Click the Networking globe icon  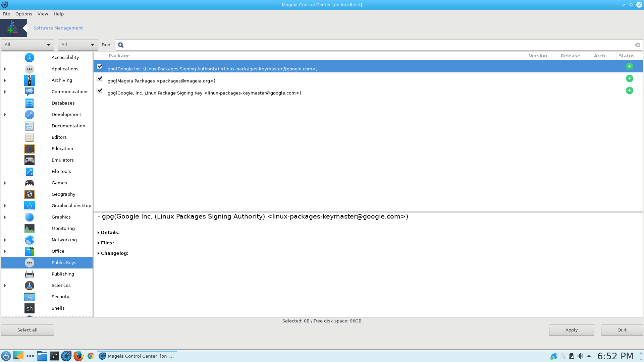30,240
